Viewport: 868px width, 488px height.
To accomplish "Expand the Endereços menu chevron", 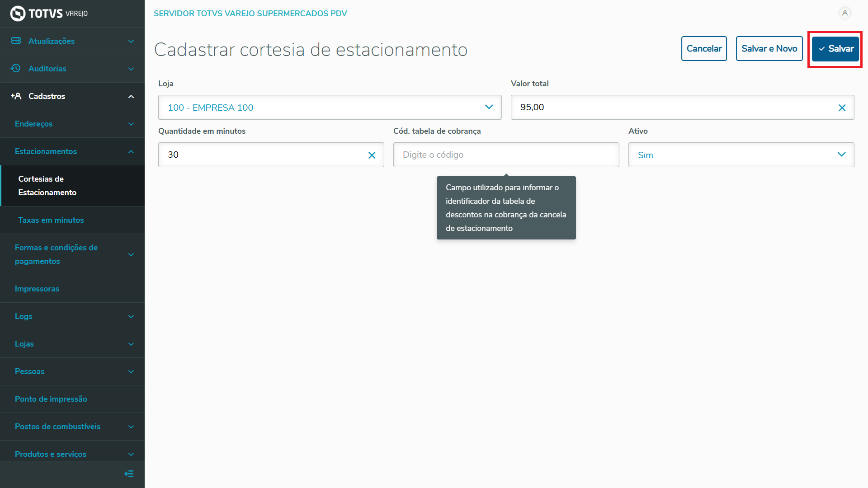I will click(x=131, y=124).
